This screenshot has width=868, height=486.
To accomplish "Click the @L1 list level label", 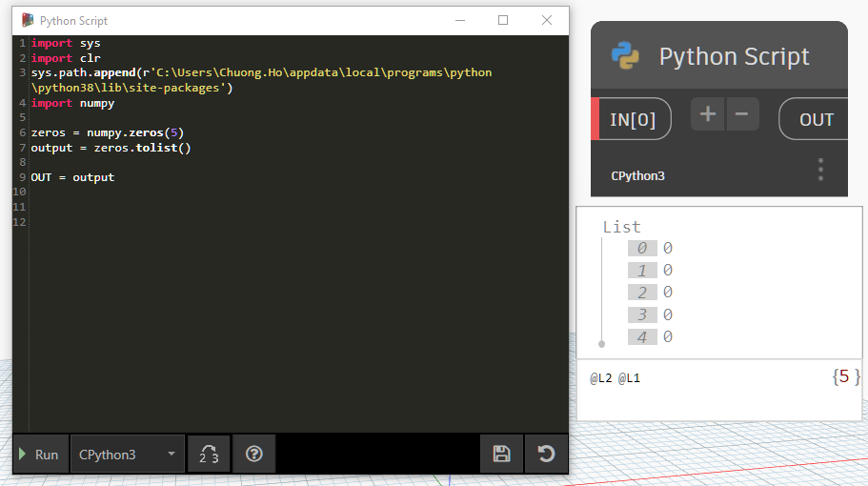I will [630, 378].
